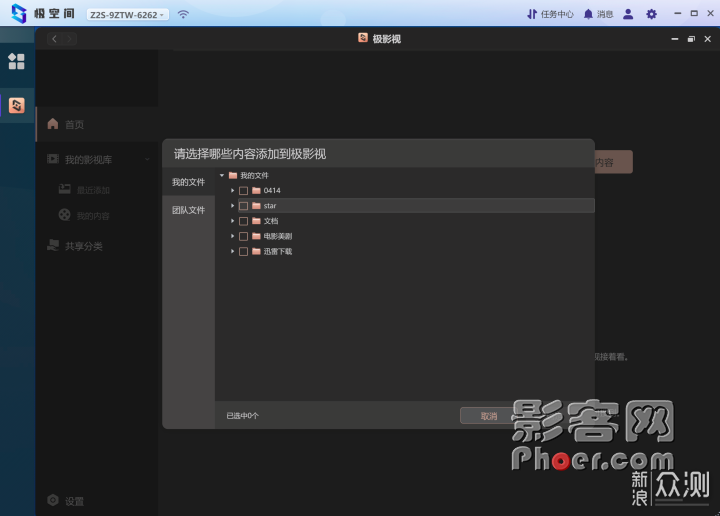Check the 迅雷下载 folder checkbox
Image resolution: width=720 pixels, height=516 pixels.
click(243, 251)
